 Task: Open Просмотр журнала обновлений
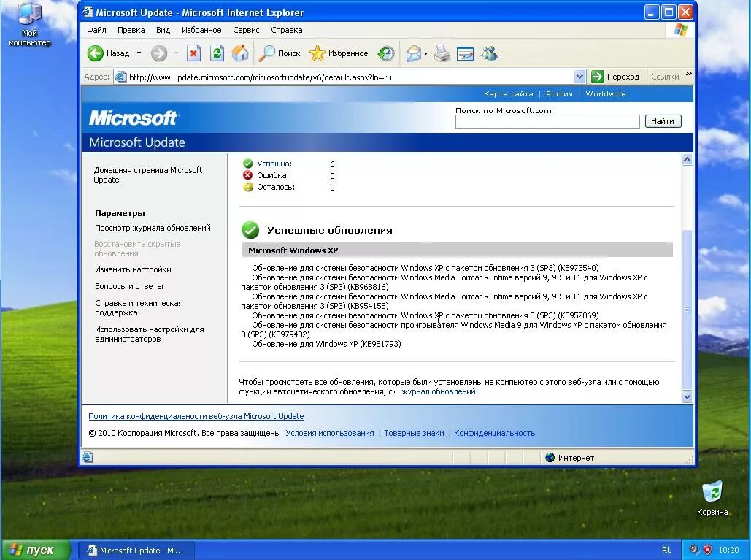pos(153,228)
